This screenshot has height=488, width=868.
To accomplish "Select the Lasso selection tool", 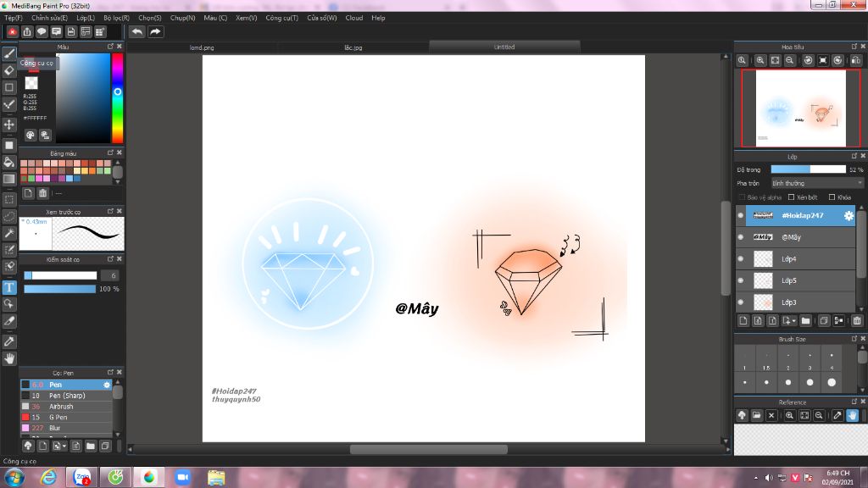I will pyautogui.click(x=9, y=216).
